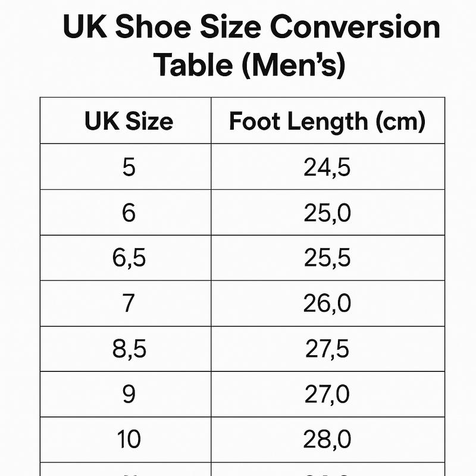
Task: Click the title 'UK Shoe Size Conversion'
Action: coord(251,27)
